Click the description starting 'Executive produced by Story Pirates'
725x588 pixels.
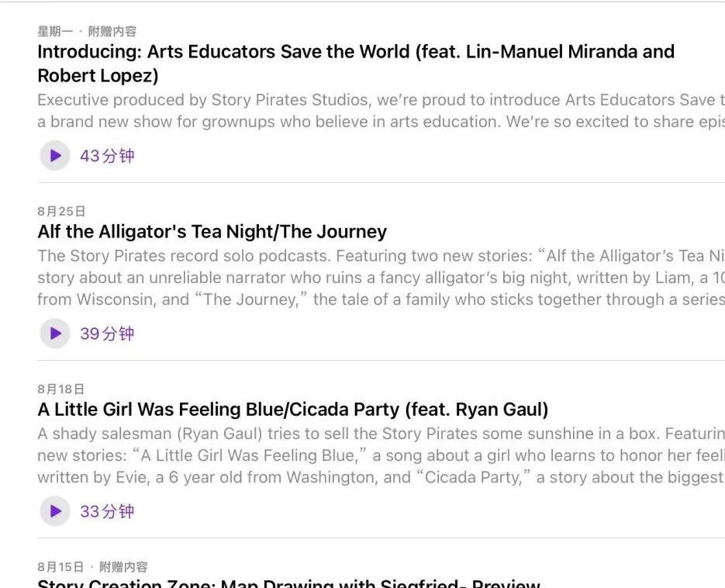click(380, 111)
